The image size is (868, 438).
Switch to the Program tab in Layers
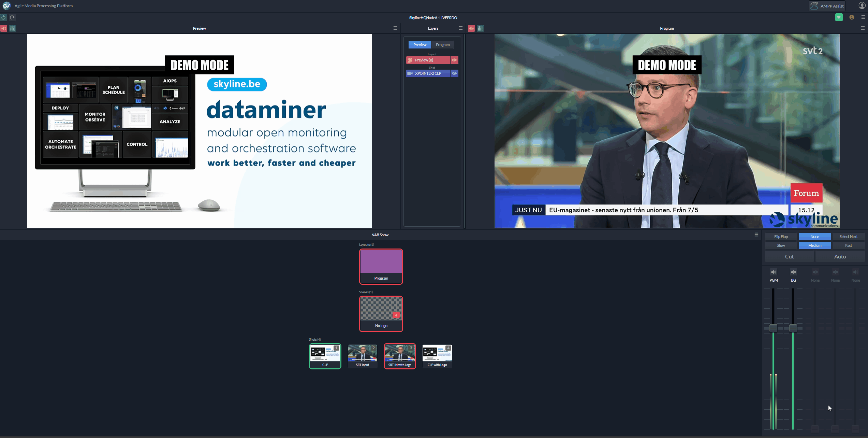[x=443, y=45]
